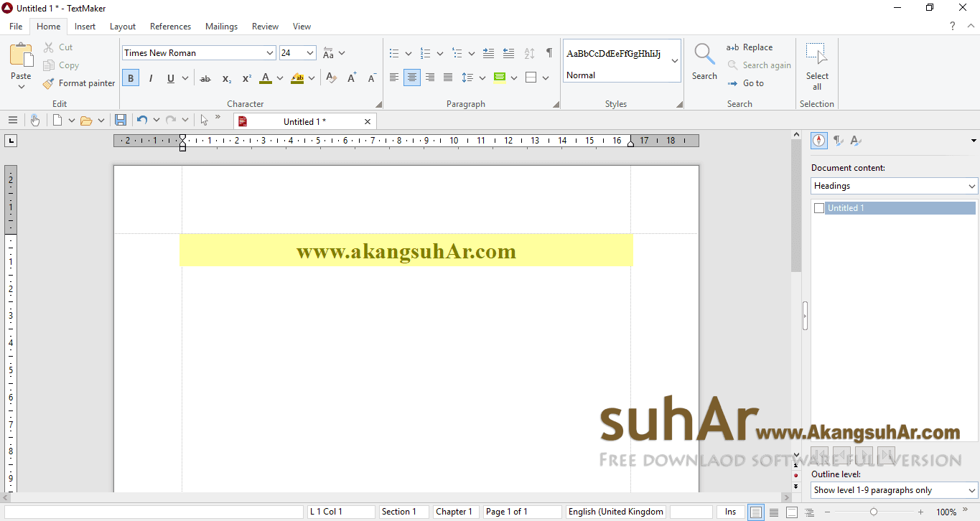
Task: Click the line spacing icon
Action: click(467, 78)
